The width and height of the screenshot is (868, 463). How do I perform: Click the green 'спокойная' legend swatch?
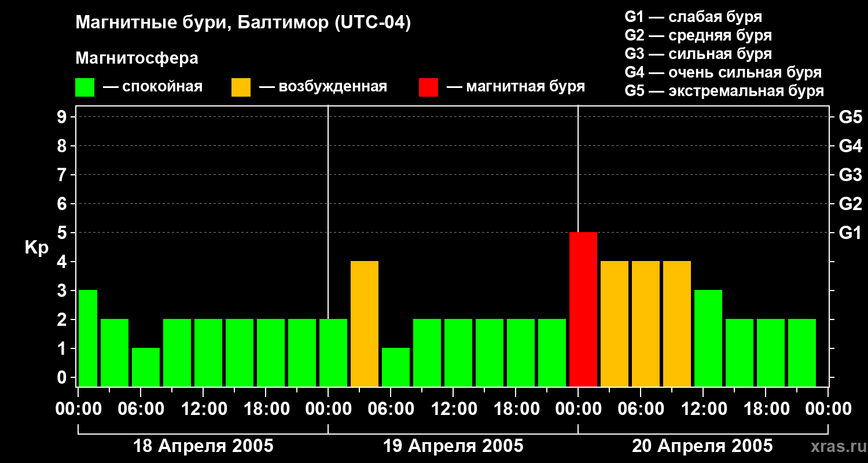pyautogui.click(x=84, y=87)
